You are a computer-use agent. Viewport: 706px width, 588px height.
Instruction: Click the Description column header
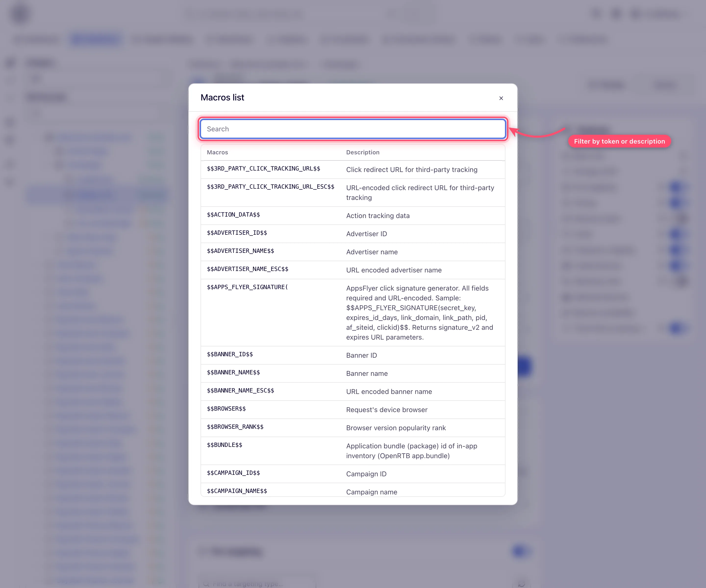(x=363, y=153)
